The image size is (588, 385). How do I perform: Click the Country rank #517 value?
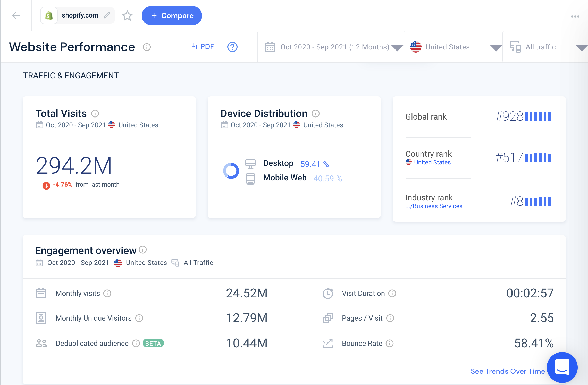coord(509,157)
